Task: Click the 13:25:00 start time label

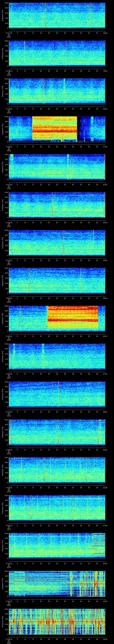Action: (9, 336)
